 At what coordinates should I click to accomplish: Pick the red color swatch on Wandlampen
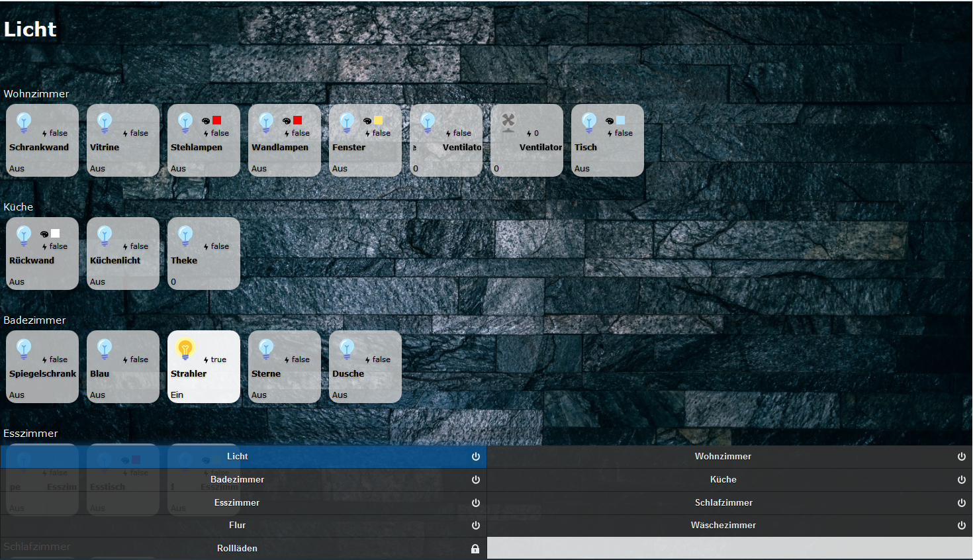pos(298,120)
